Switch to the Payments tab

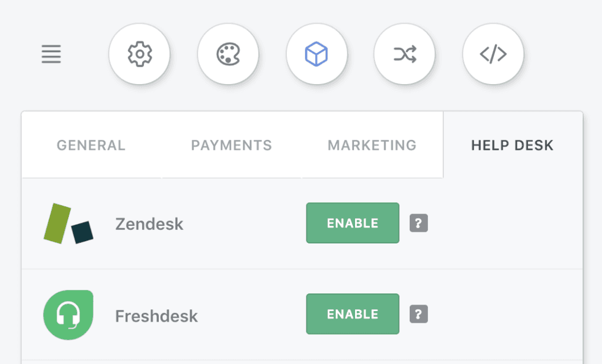coord(232,145)
